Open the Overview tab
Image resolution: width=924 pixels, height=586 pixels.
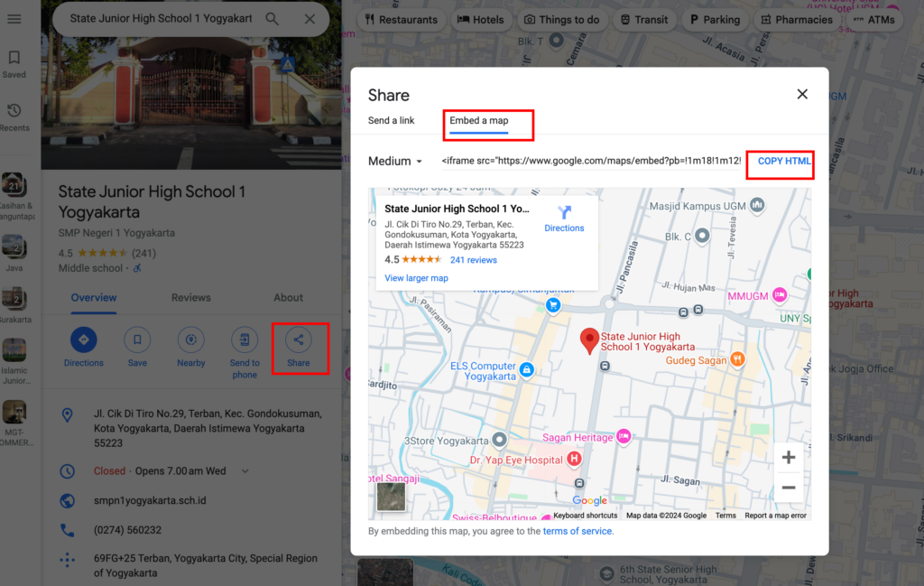click(x=94, y=298)
